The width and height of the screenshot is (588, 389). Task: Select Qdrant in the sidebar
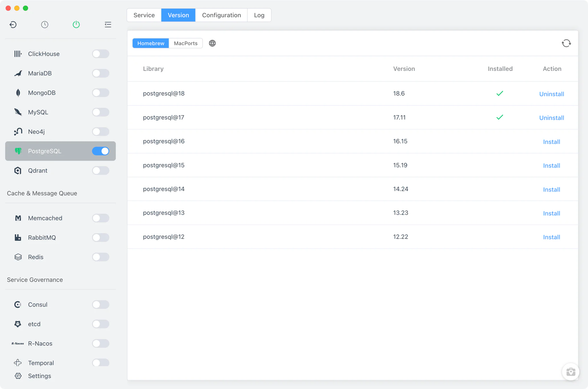pos(60,171)
